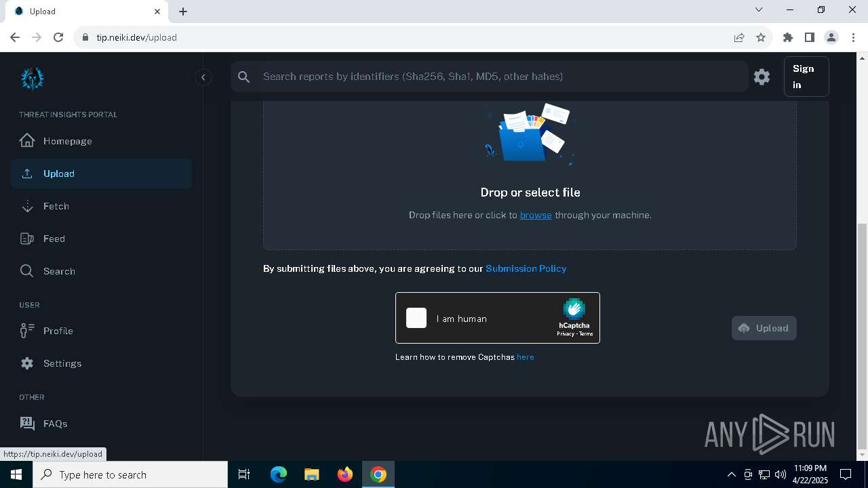Check the I am human captcha box
Image resolution: width=868 pixels, height=488 pixels.
[416, 318]
